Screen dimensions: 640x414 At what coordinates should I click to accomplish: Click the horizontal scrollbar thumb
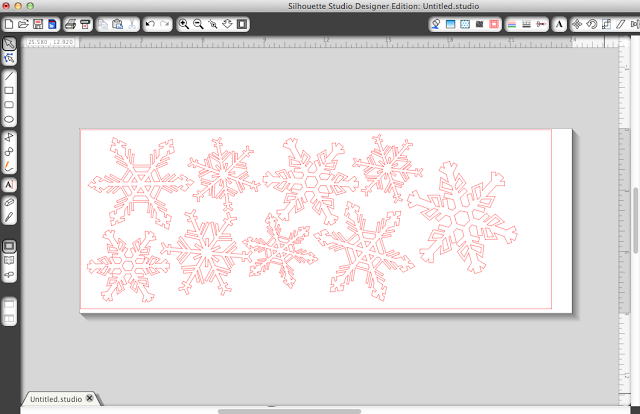click(290, 410)
